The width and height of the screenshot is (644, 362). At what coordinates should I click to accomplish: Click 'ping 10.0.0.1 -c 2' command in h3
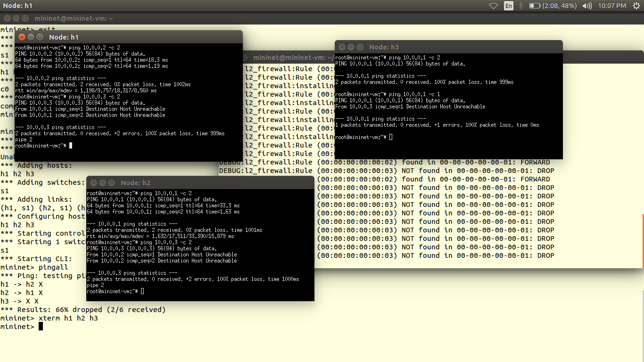coord(414,58)
